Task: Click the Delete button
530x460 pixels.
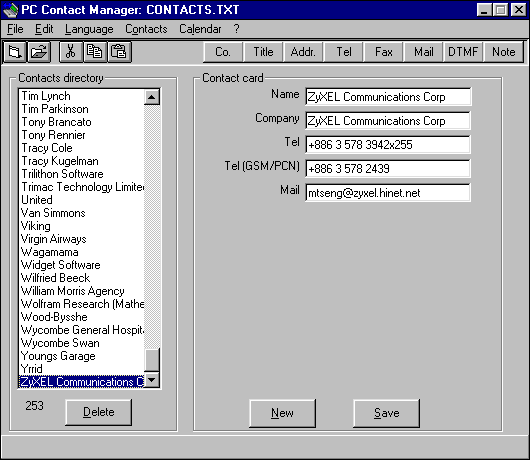Action: tap(98, 412)
